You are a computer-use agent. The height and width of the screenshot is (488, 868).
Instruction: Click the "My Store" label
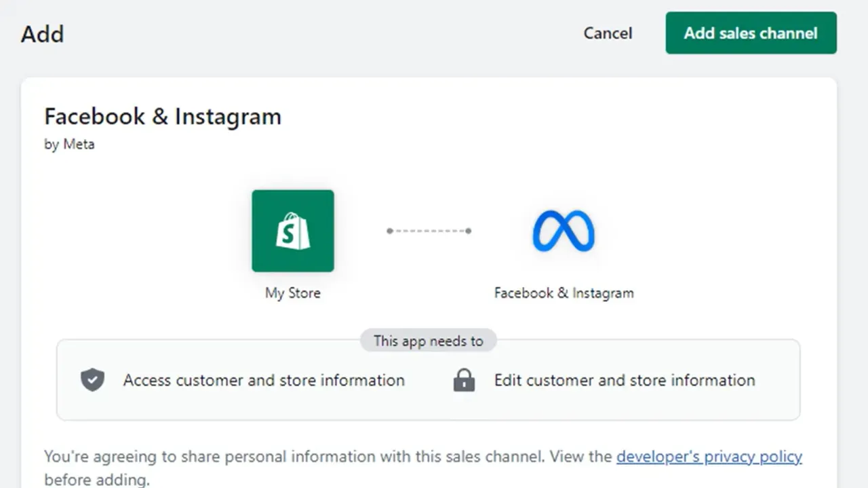293,293
